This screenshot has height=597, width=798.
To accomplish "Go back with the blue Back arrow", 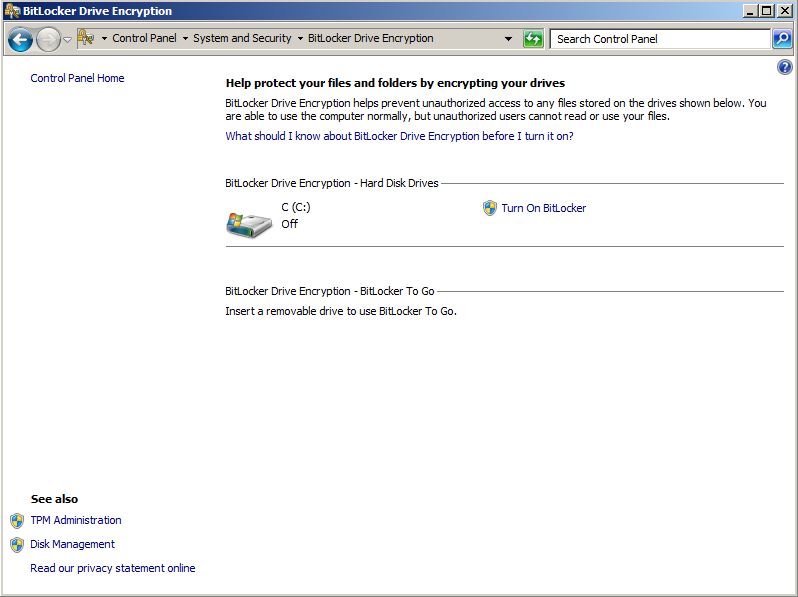I will 20,40.
